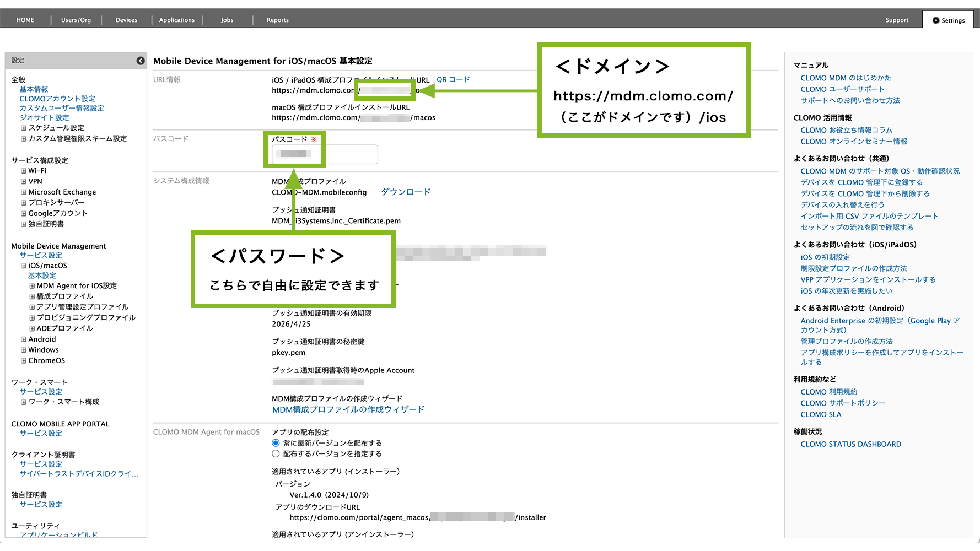The height and width of the screenshot is (551, 980).
Task: Expand 独自証明書 node under サービス構成設定
Action: click(x=24, y=224)
